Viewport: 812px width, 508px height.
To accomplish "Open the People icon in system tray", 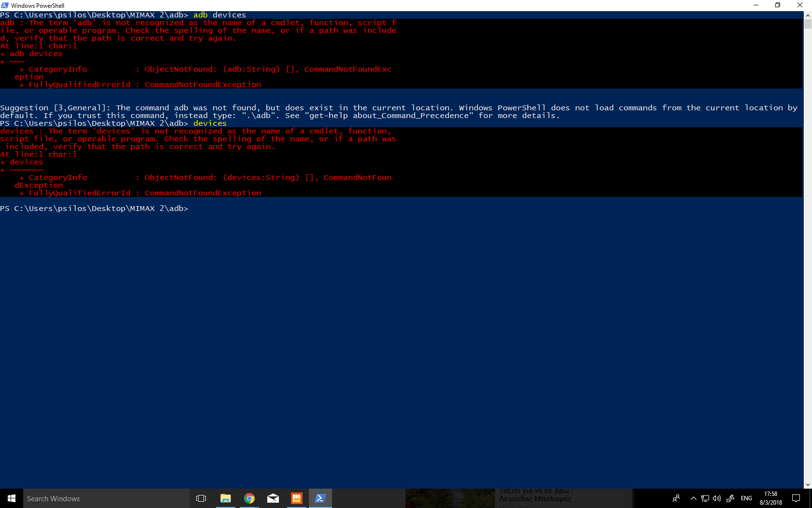I will coord(676,498).
